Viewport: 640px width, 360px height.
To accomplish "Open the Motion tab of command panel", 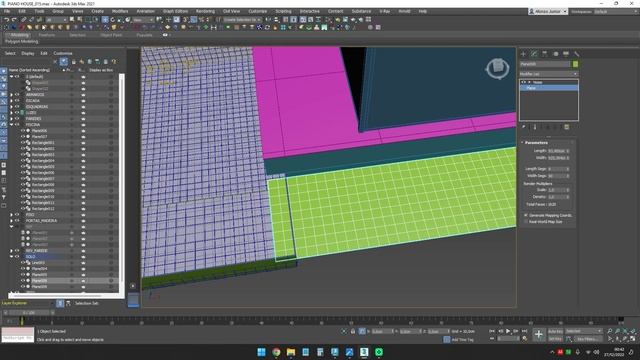I will tap(555, 54).
